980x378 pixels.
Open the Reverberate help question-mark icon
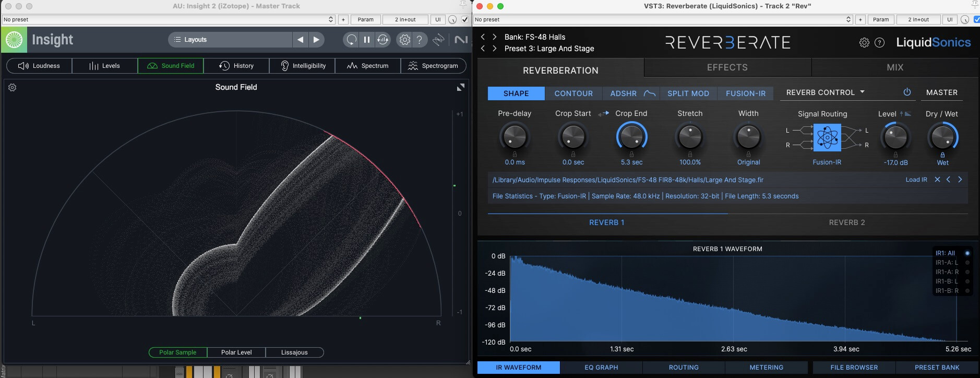(x=879, y=43)
